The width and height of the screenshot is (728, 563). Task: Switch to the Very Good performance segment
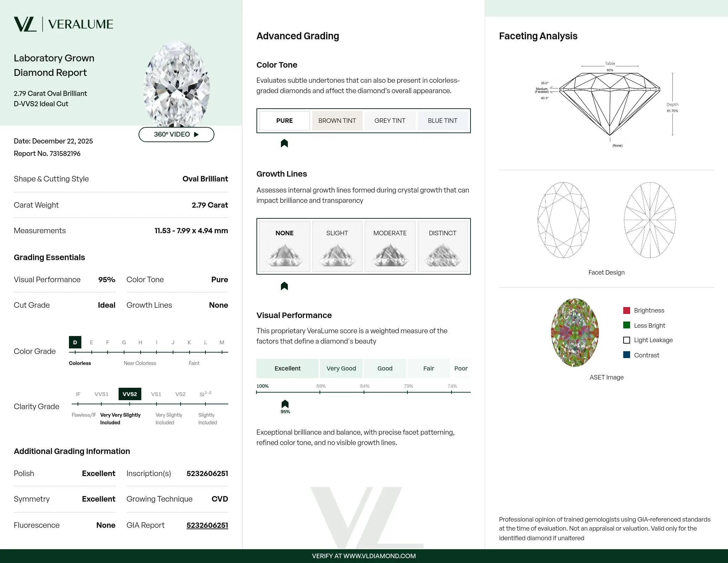(341, 368)
